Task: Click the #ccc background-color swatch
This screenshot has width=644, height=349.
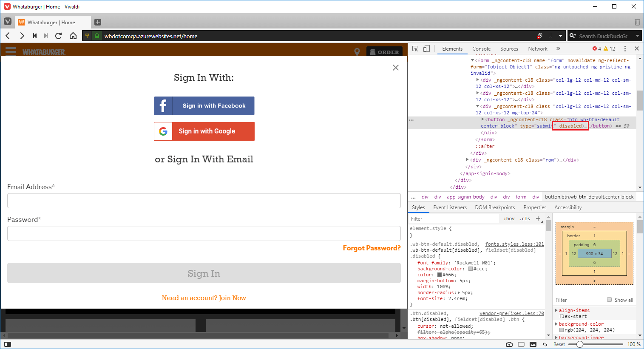Action: (471, 269)
